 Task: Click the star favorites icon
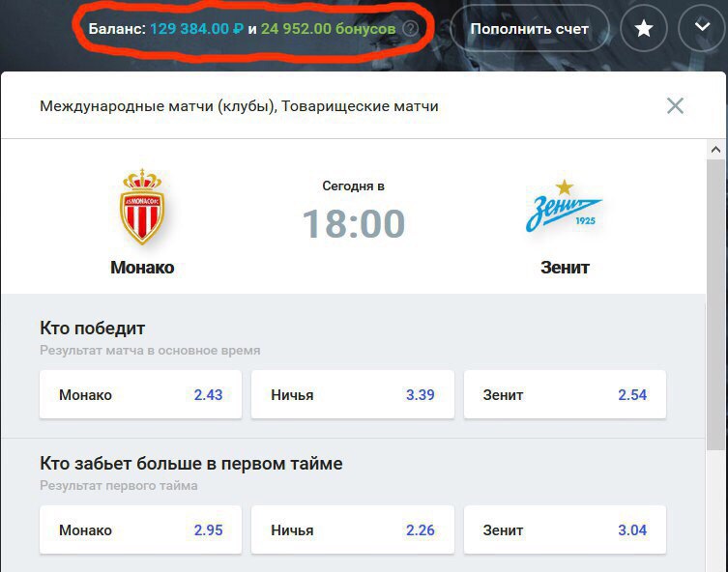(x=644, y=29)
